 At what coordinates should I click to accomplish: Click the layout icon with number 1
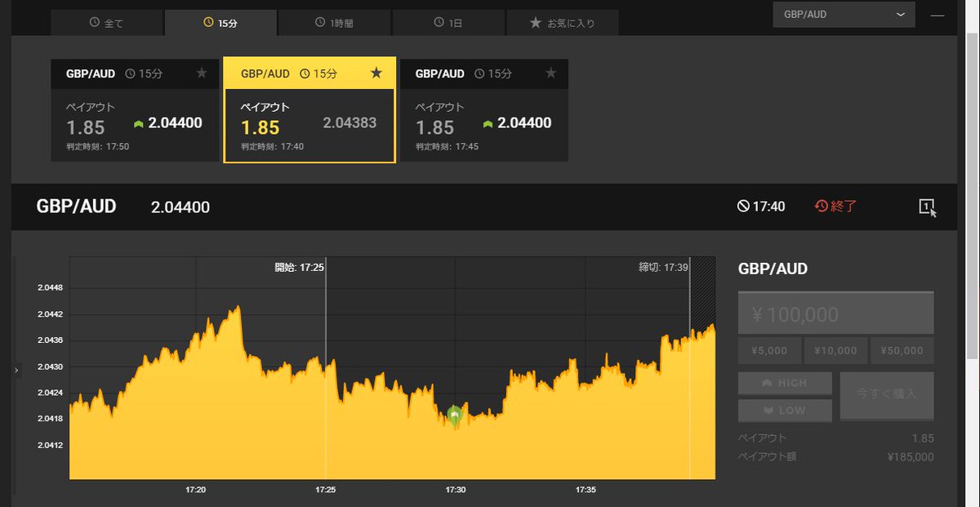tap(927, 207)
